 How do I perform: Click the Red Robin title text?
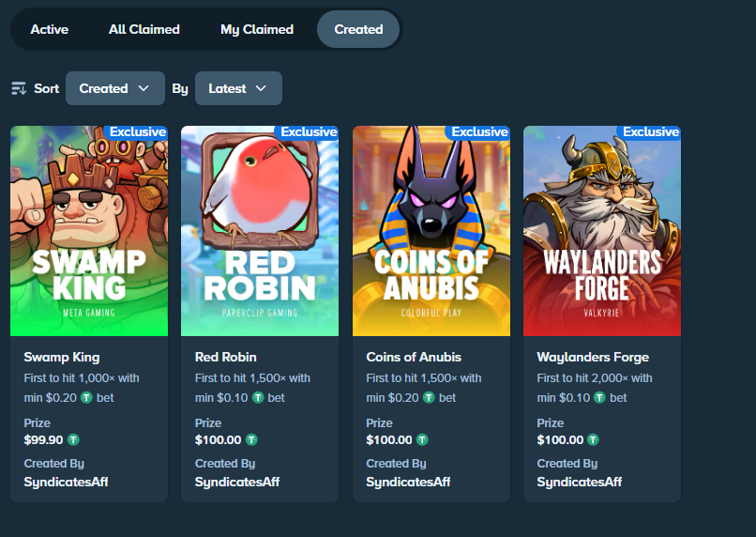226,357
